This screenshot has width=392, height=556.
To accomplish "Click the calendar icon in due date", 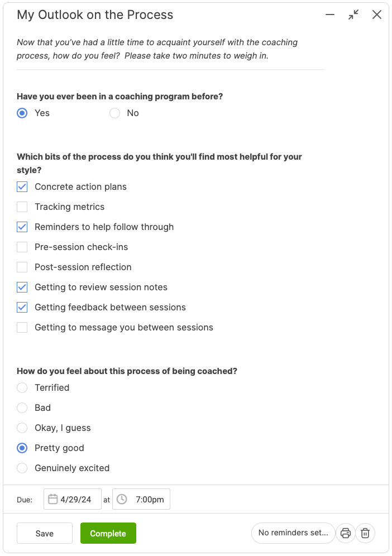I will 53,499.
